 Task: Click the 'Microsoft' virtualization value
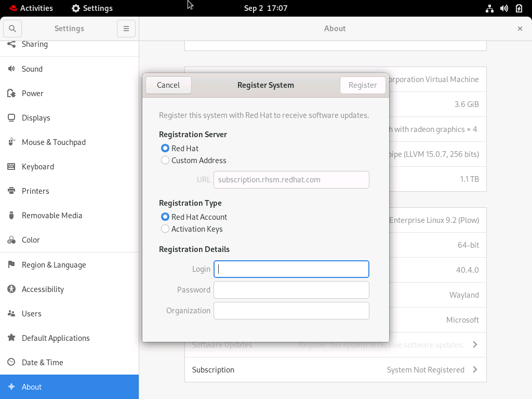[x=462, y=320]
